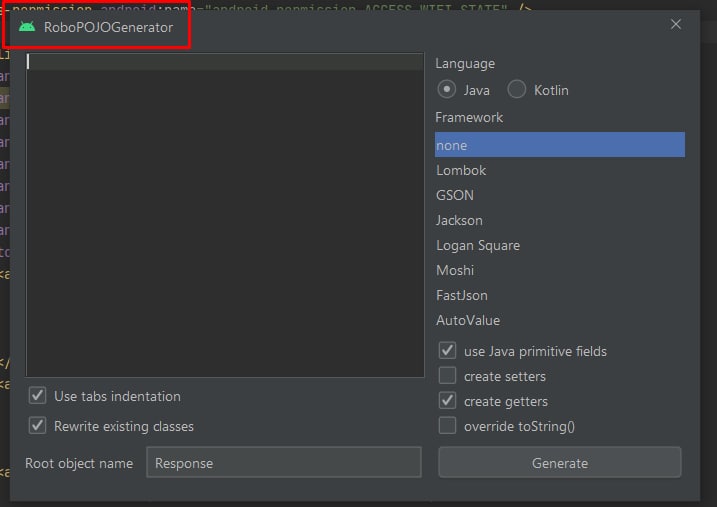The height and width of the screenshot is (507, 717).
Task: Click the Android icon in dialog title
Action: click(x=27, y=27)
